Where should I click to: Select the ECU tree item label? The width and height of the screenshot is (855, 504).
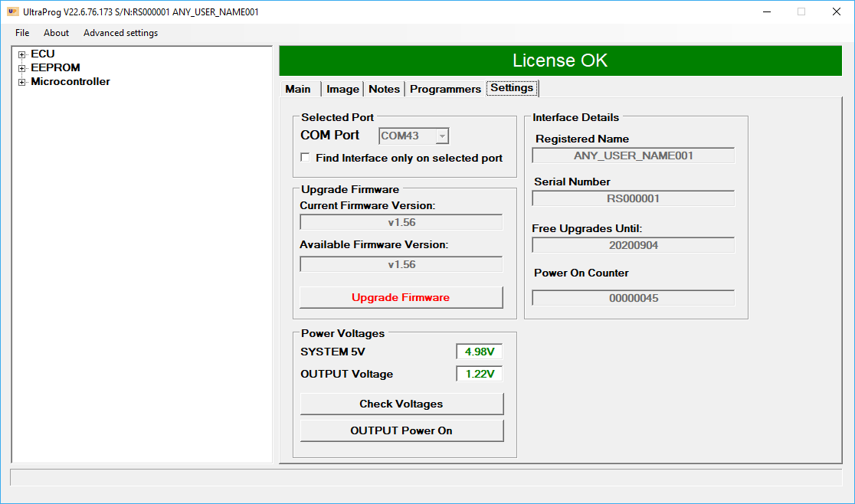(43, 54)
